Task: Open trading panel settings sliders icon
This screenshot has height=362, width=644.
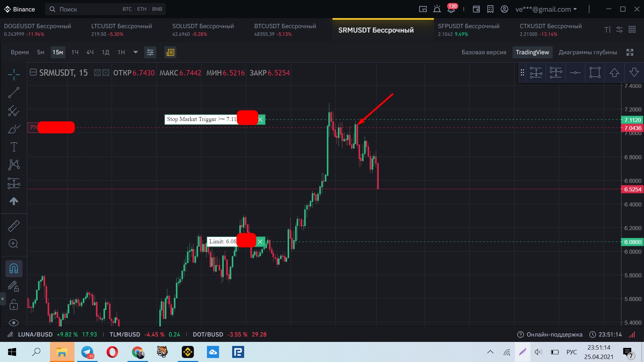Action: coord(619,29)
